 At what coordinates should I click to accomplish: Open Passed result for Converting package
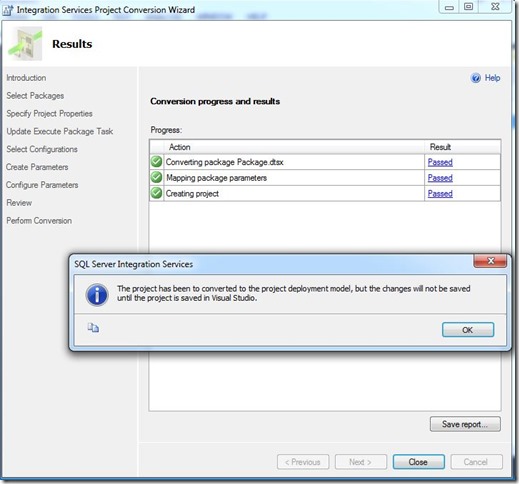[x=440, y=162]
